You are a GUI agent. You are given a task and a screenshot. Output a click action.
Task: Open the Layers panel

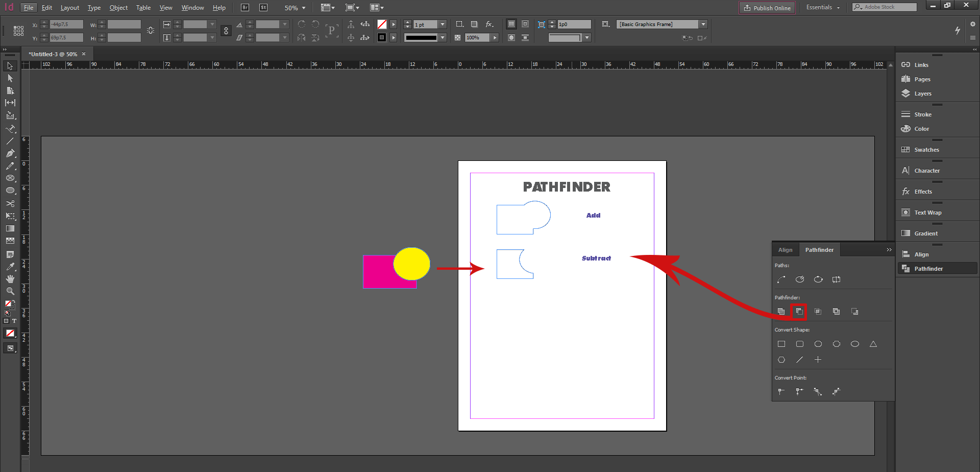point(922,93)
